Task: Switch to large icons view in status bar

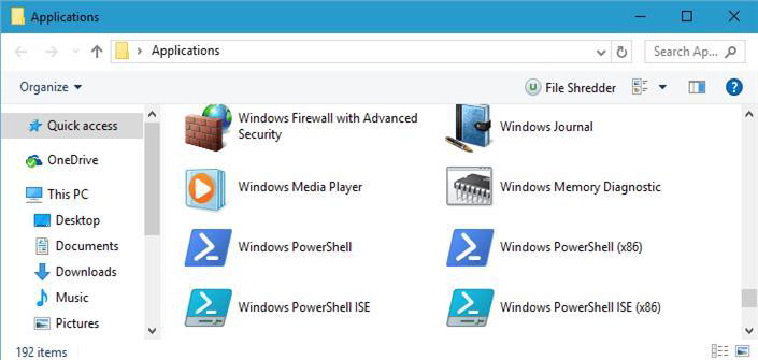Action: 742,351
